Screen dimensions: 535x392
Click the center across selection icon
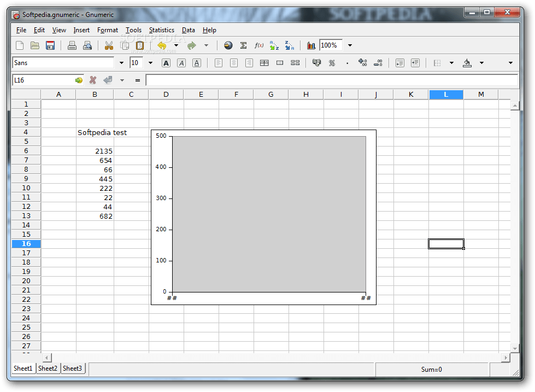click(x=264, y=63)
